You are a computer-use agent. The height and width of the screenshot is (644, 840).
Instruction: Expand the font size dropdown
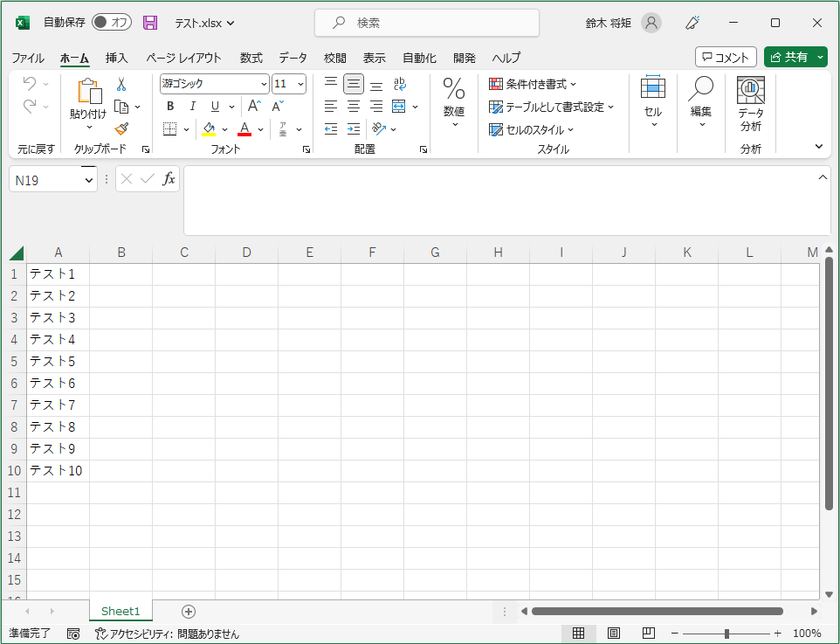[301, 85]
